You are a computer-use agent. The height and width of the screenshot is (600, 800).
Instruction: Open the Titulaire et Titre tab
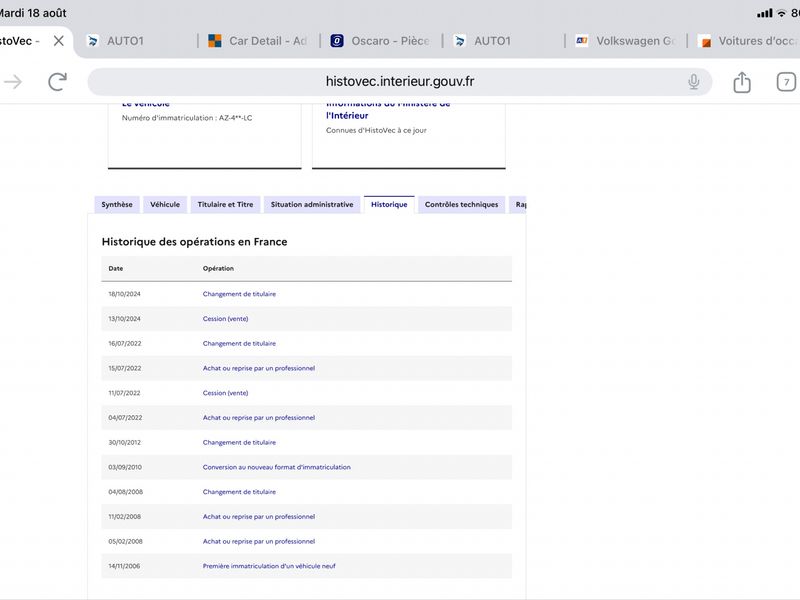coord(225,205)
